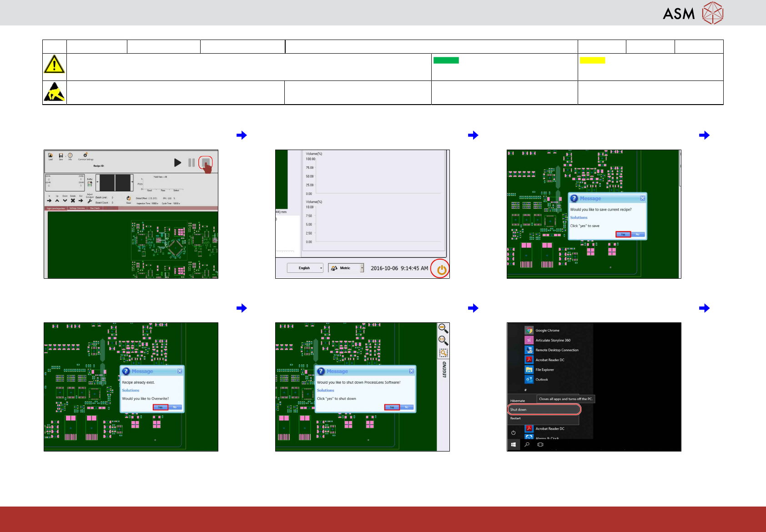Click the Delete X icon
Screen dimensions: 766x532
pyautogui.click(x=73, y=201)
